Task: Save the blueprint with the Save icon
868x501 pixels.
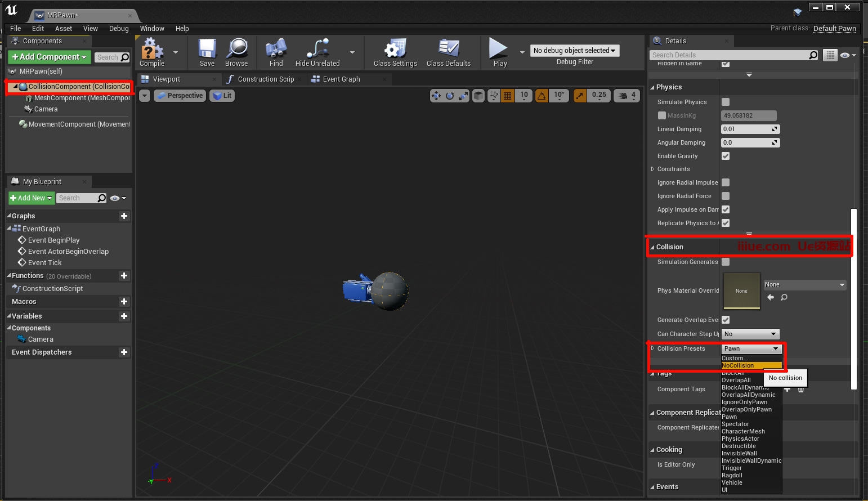Action: pyautogui.click(x=207, y=52)
